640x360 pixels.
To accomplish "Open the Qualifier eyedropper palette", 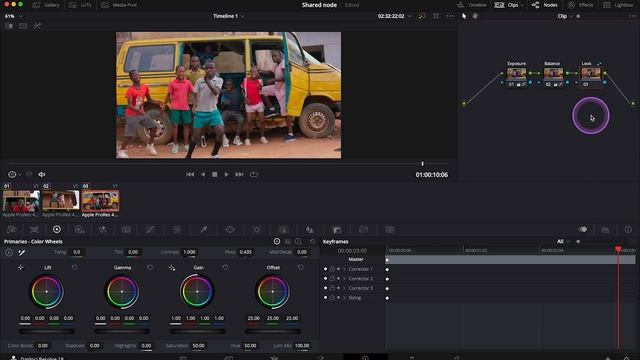I will [204, 230].
